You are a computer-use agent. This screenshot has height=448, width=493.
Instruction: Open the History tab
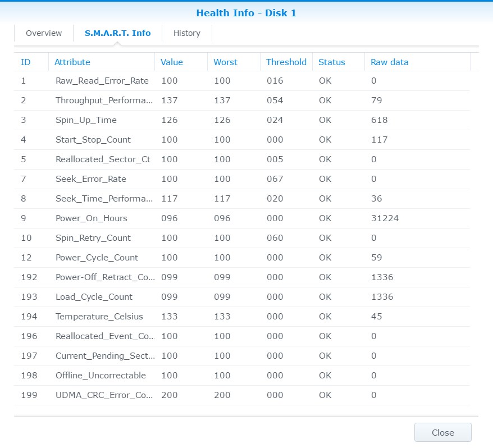187,33
